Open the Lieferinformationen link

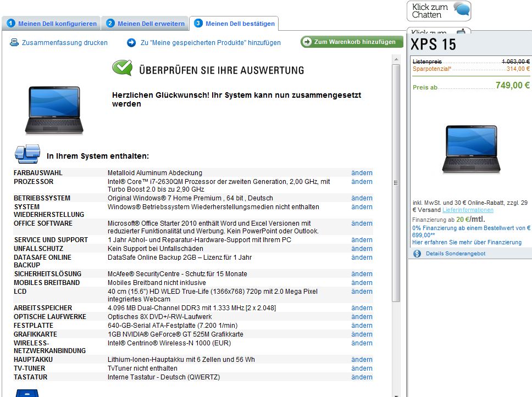tap(468, 210)
